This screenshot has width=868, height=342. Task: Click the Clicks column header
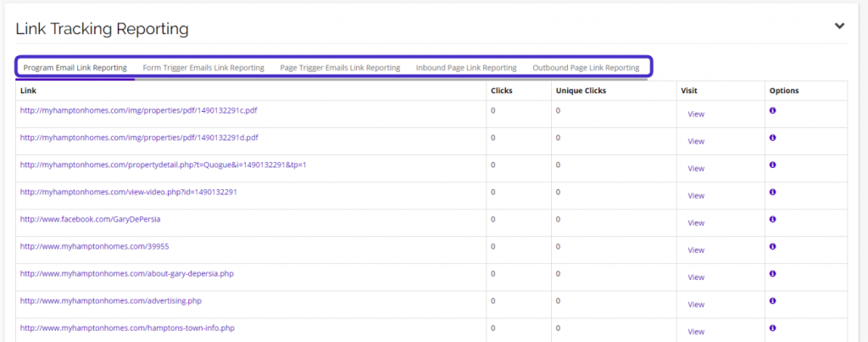[x=502, y=91]
